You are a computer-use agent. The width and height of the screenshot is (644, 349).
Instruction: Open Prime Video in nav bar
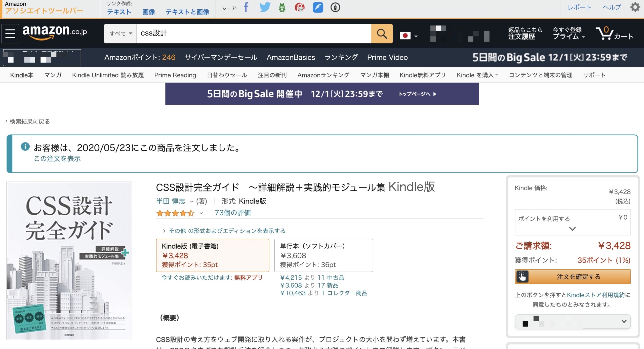(387, 57)
